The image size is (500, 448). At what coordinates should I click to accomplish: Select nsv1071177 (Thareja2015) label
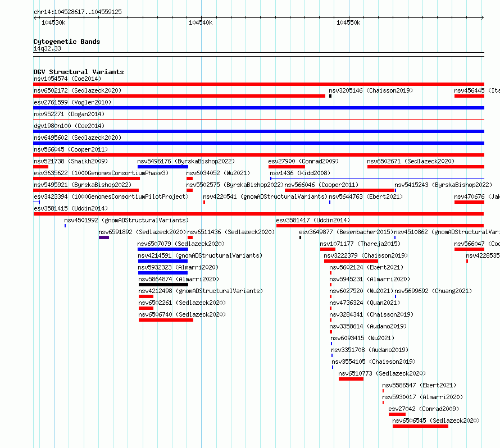(x=360, y=244)
